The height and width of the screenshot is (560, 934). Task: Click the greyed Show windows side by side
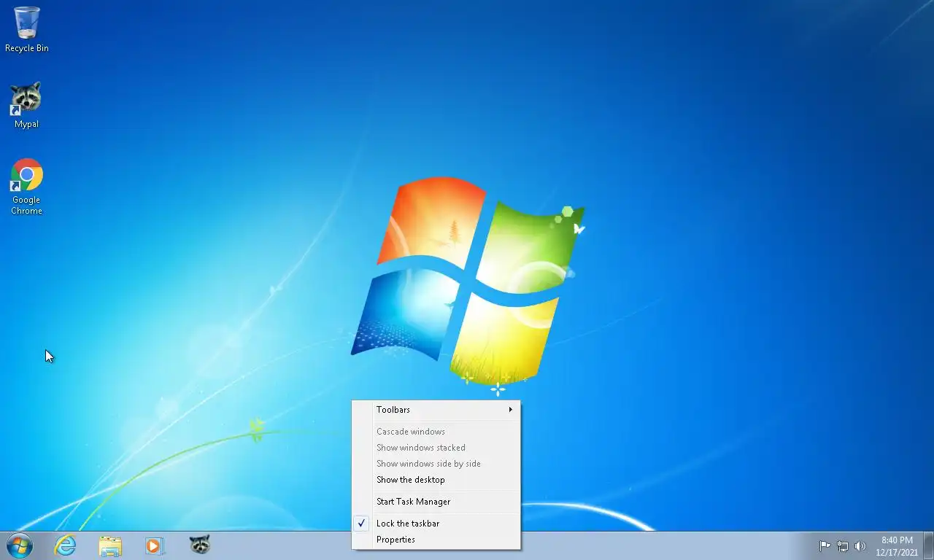[x=436, y=464]
